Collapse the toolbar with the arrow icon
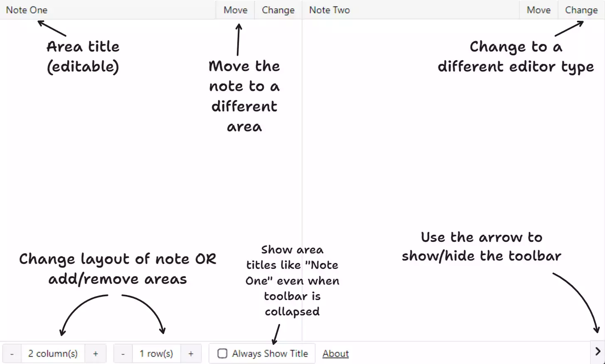Screen dimensions: 605x364 coord(598,352)
